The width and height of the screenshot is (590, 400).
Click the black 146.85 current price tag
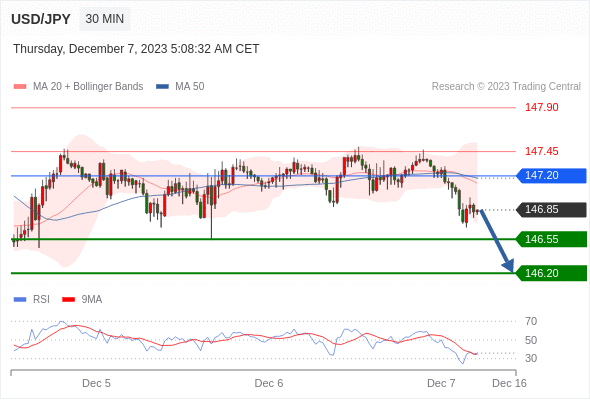551,210
